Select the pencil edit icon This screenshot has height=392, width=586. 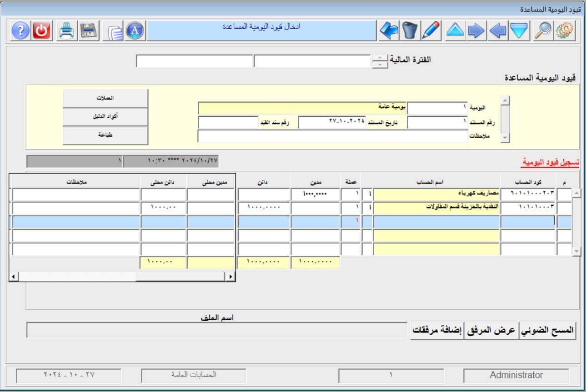pos(431,30)
